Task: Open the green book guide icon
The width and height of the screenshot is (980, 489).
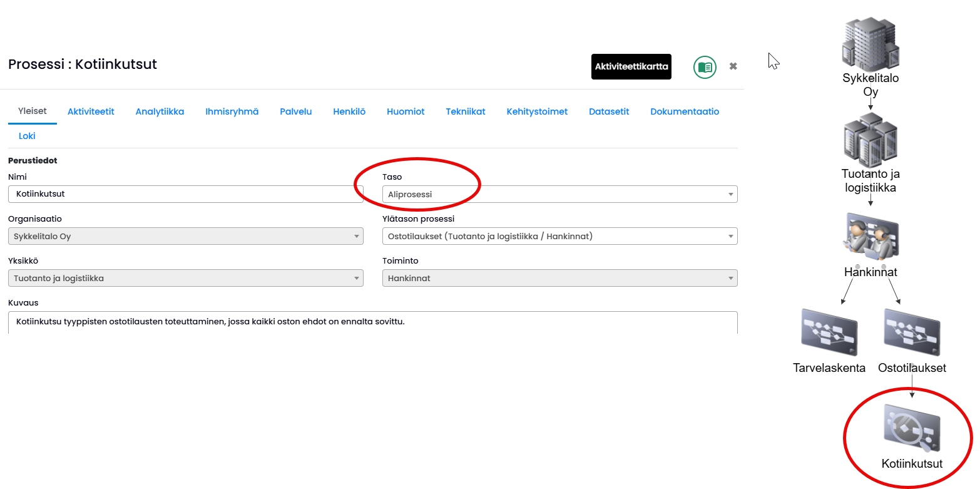Action: 705,67
